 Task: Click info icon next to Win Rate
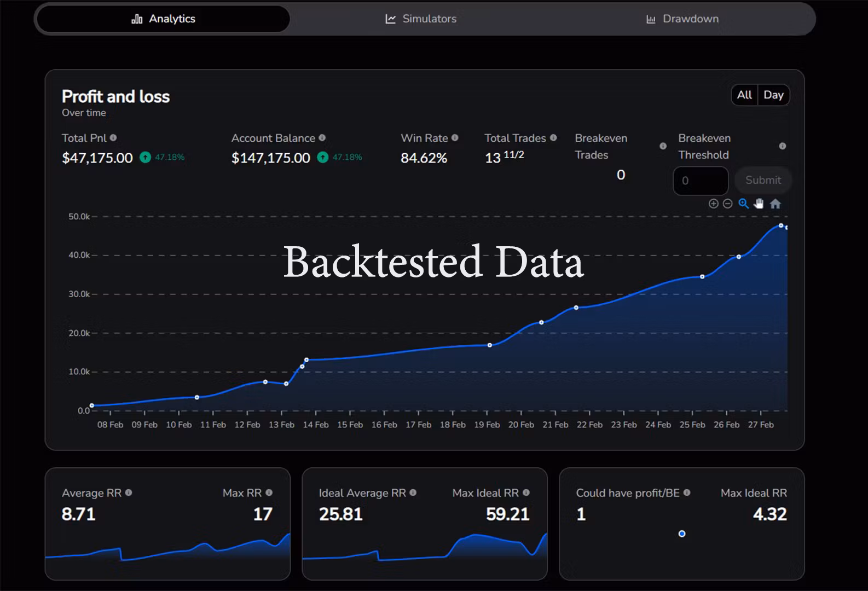pyautogui.click(x=455, y=138)
